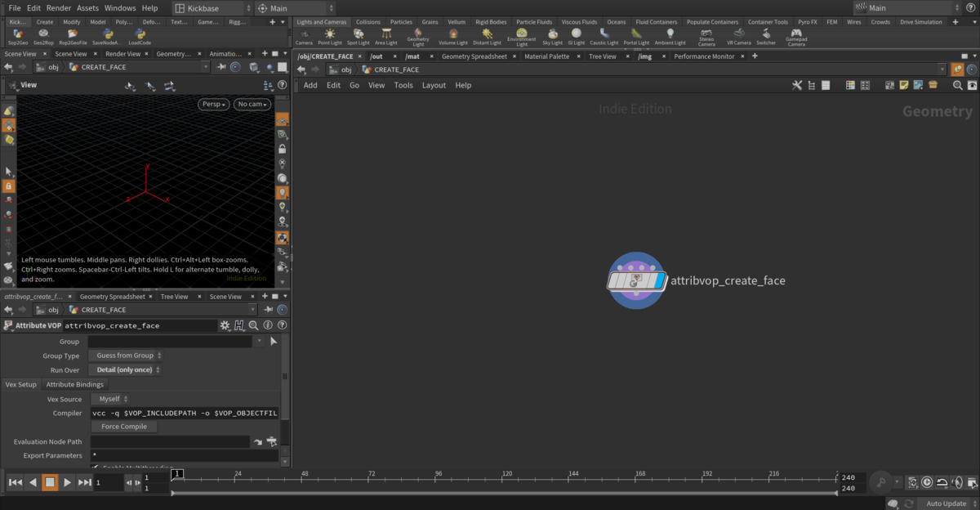Viewport: 980px width, 510px height.
Task: Open help for the Attribute VOP node
Action: coord(282,325)
